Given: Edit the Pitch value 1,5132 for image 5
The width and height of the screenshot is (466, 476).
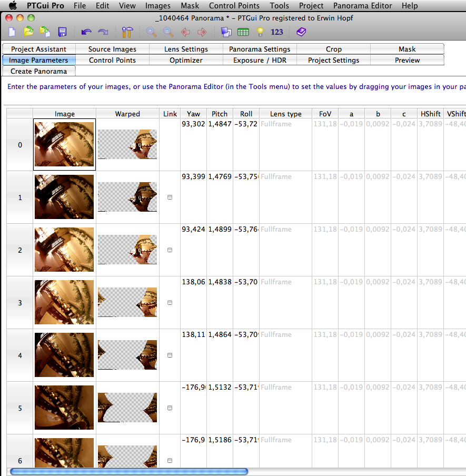Looking at the screenshot, I should pos(220,387).
